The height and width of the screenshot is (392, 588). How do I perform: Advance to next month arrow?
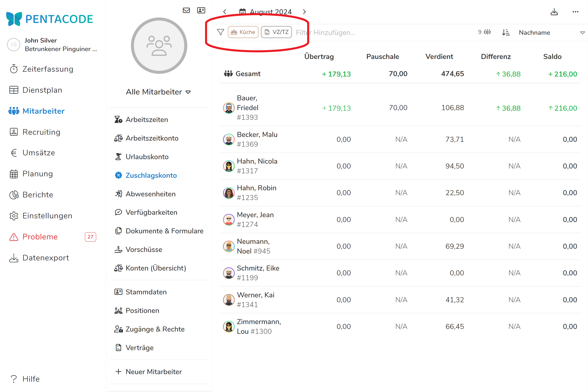click(304, 12)
